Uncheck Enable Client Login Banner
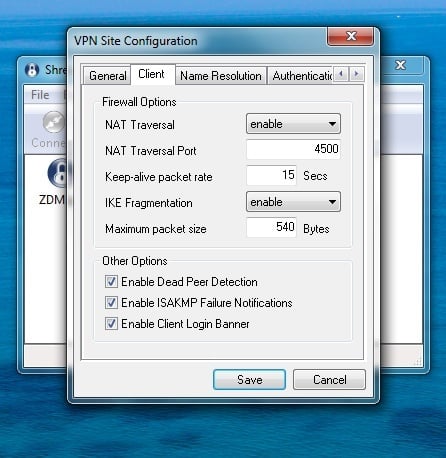The width and height of the screenshot is (446, 458). point(111,324)
